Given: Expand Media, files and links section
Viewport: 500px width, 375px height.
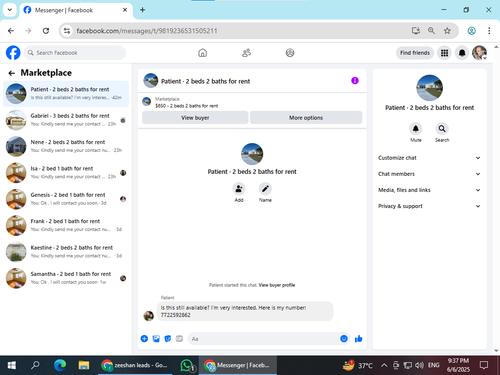Looking at the screenshot, I should coord(429,190).
